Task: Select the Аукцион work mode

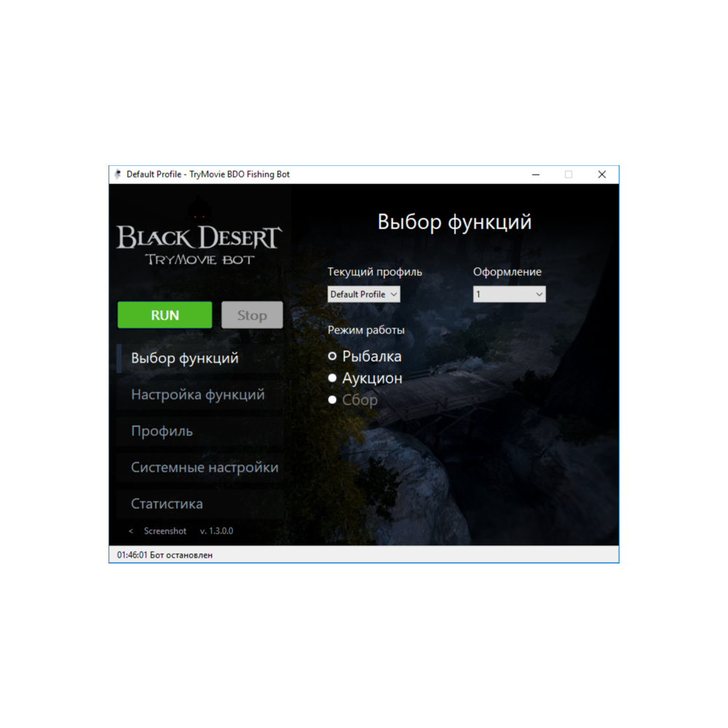Action: (365, 378)
